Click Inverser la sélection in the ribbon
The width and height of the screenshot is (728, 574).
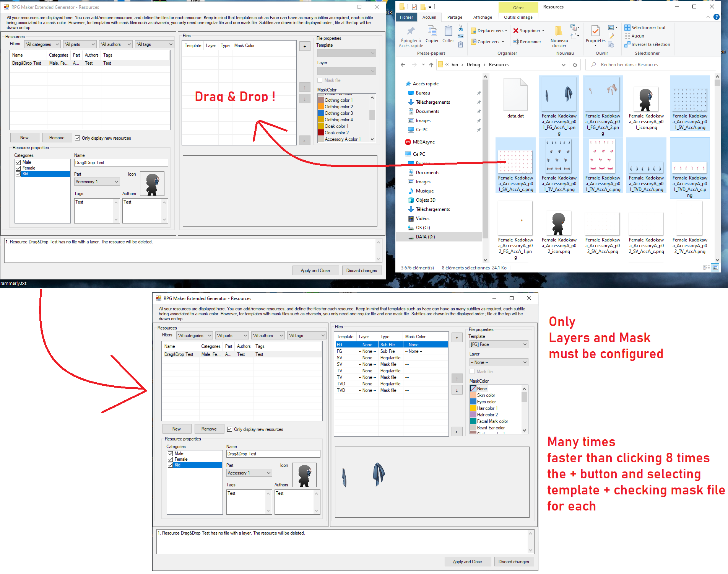coord(647,44)
